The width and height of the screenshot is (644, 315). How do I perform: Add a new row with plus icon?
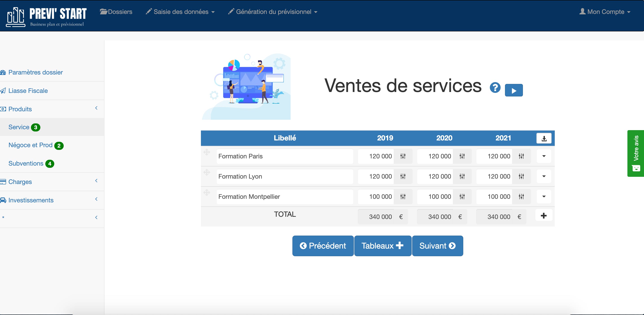(x=544, y=216)
